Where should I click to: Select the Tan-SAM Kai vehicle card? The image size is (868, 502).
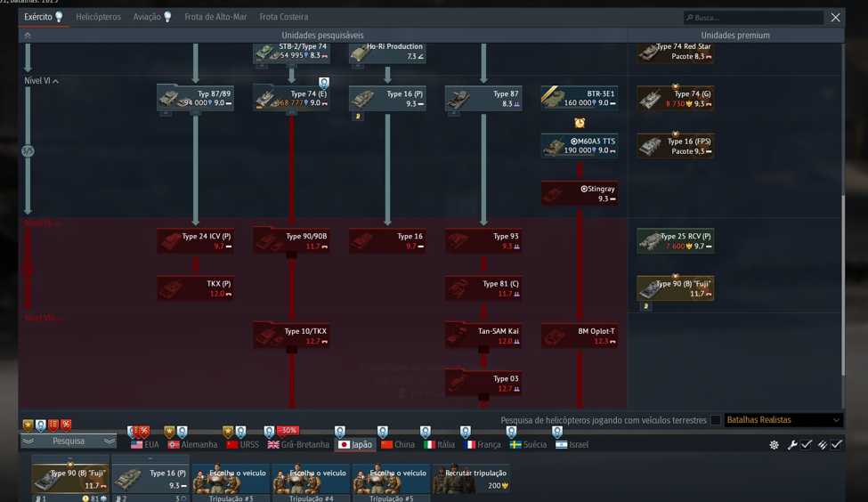point(483,336)
